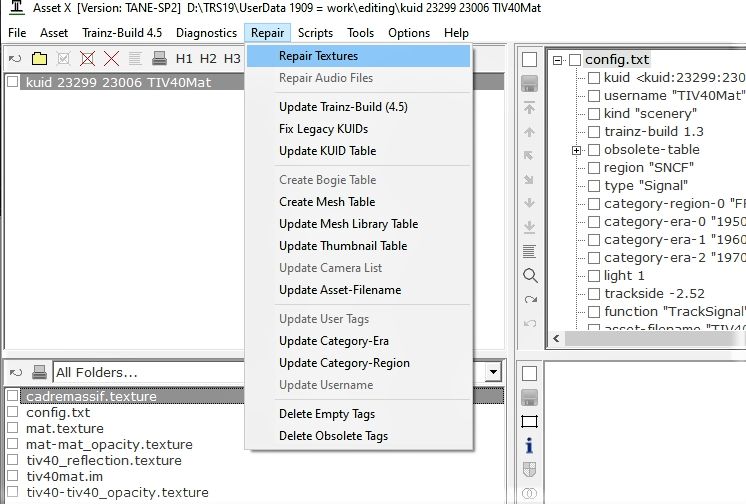This screenshot has width=746, height=504.
Task: Check the kuid 23299 23006 TIV40Mat checkbox
Action: click(x=12, y=82)
